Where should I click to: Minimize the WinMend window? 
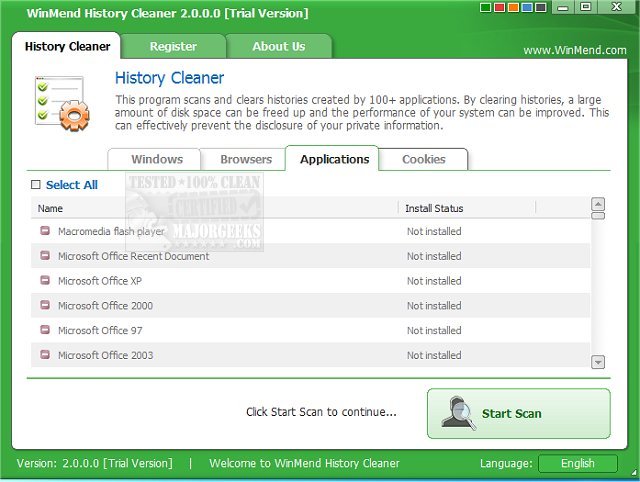[x=563, y=7]
